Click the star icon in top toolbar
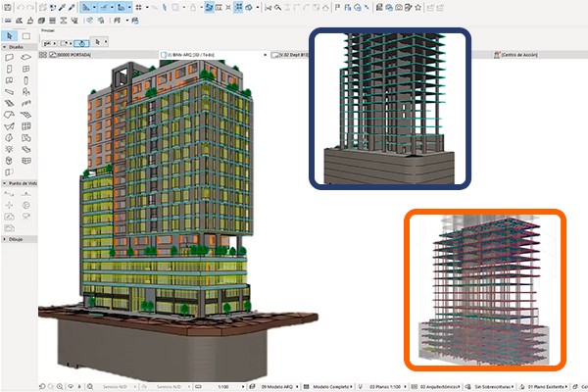This screenshot has width=588, height=392. [x=417, y=7]
